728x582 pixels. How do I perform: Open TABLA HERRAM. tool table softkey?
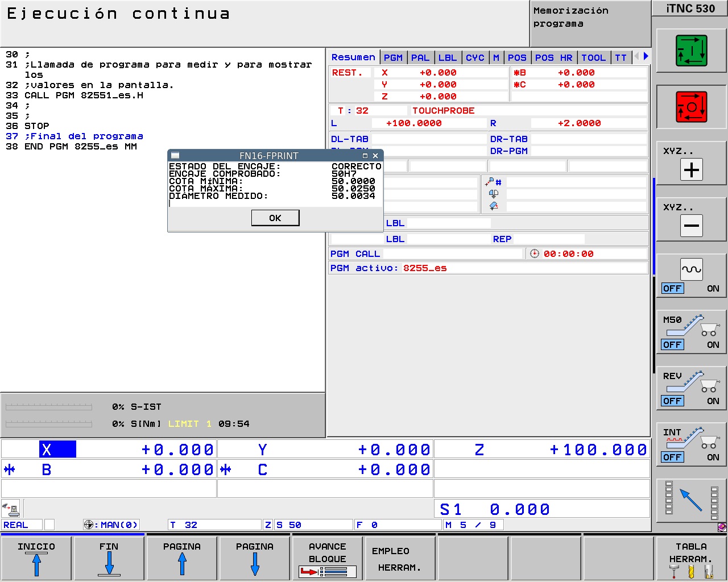click(x=691, y=558)
